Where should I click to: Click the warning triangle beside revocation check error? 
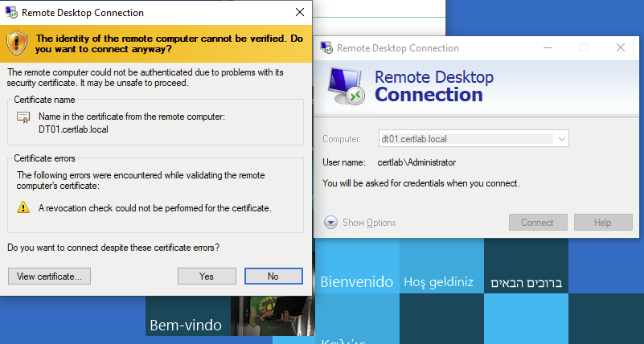pos(23,207)
